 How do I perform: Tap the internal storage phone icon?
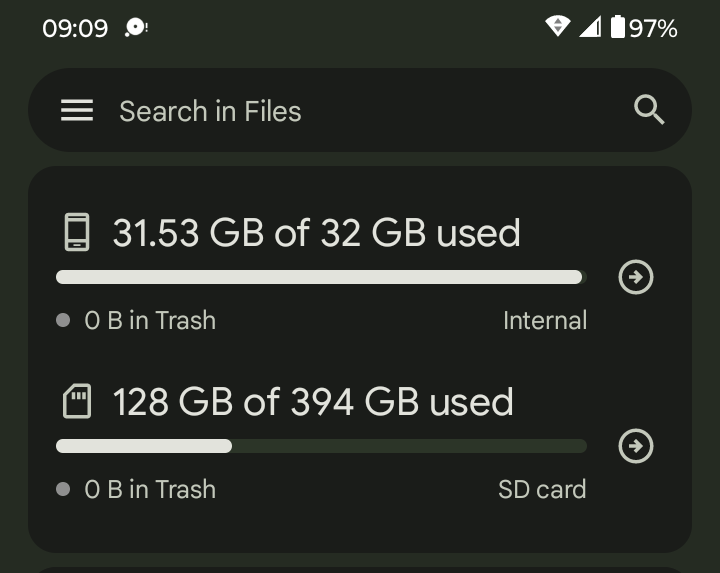pyautogui.click(x=77, y=232)
